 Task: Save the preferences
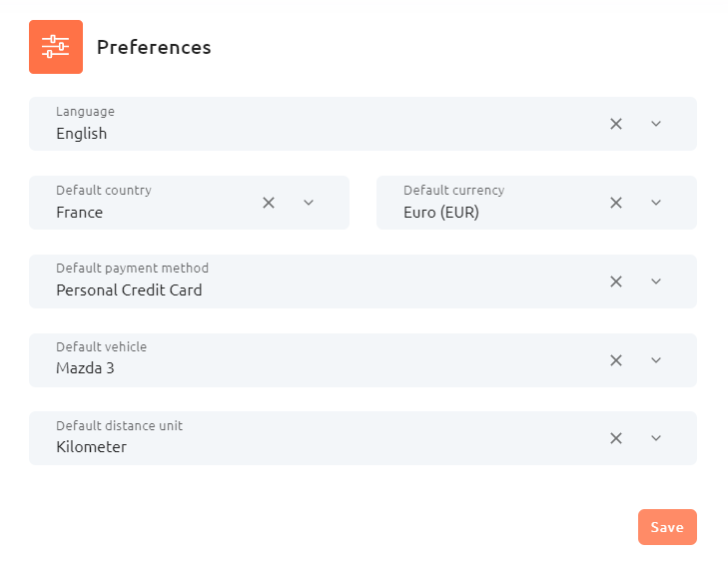(667, 527)
